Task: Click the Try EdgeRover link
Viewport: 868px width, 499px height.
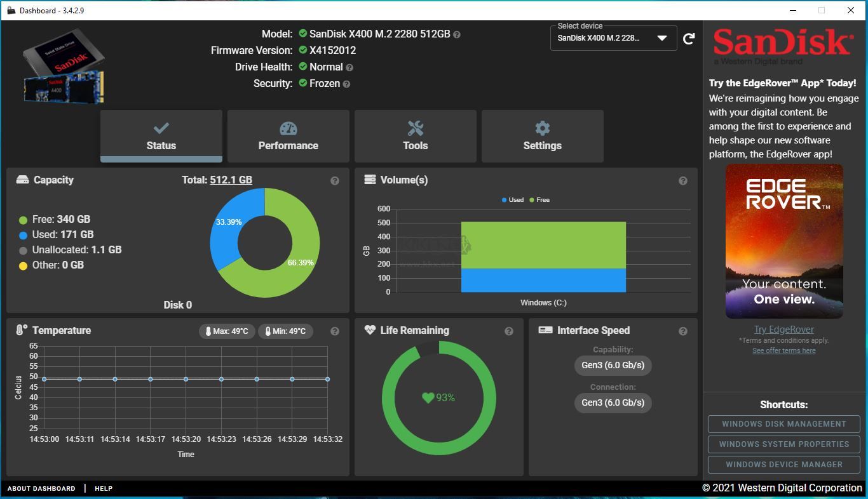Action: (x=783, y=329)
